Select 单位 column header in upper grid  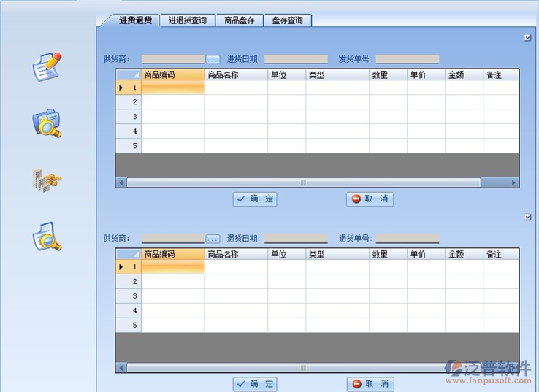click(287, 75)
